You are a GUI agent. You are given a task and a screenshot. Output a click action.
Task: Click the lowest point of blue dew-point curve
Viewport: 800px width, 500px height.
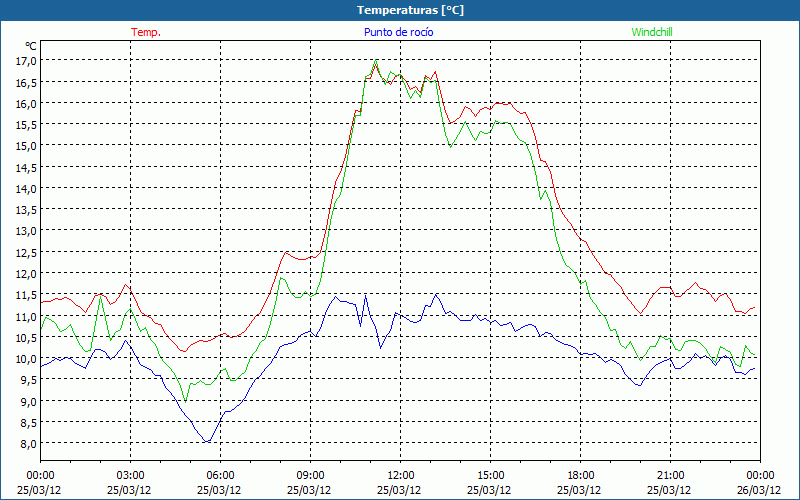coord(207,442)
